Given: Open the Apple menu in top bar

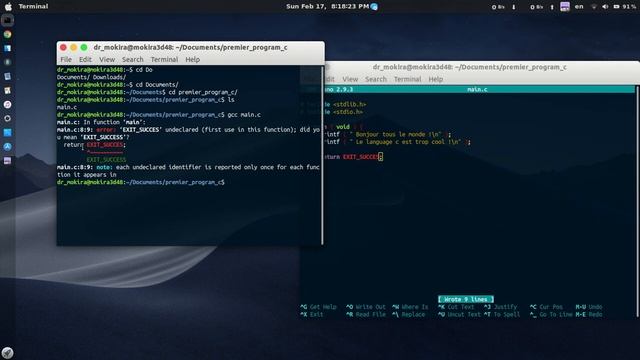Looking at the screenshot, I should [8, 7].
